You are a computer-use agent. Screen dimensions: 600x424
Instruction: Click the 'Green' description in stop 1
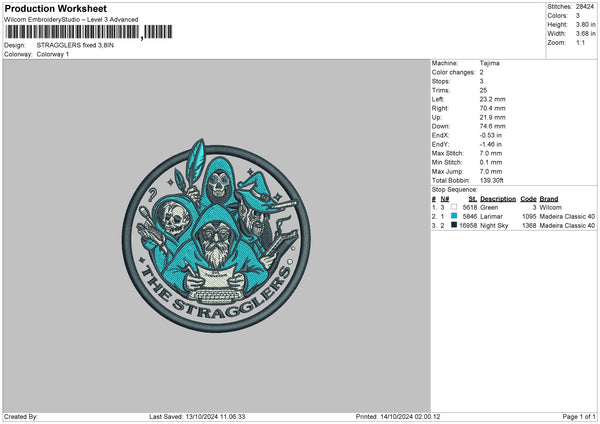pos(489,207)
